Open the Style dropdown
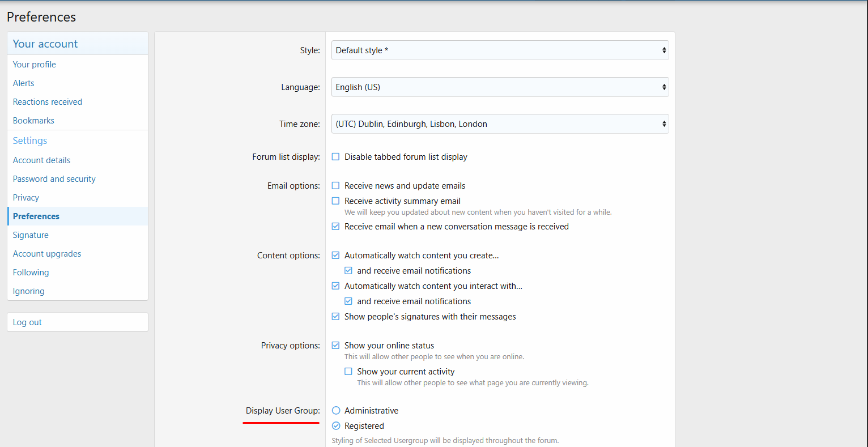 [x=500, y=50]
